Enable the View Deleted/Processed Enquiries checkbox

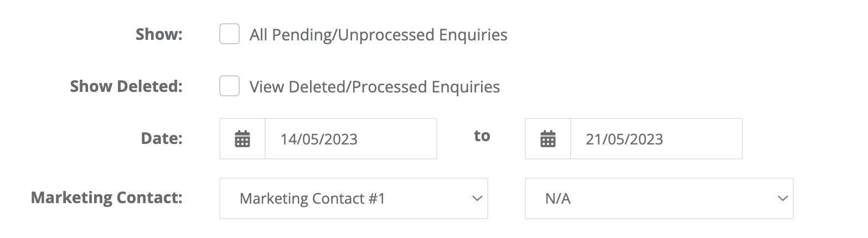coord(229,86)
